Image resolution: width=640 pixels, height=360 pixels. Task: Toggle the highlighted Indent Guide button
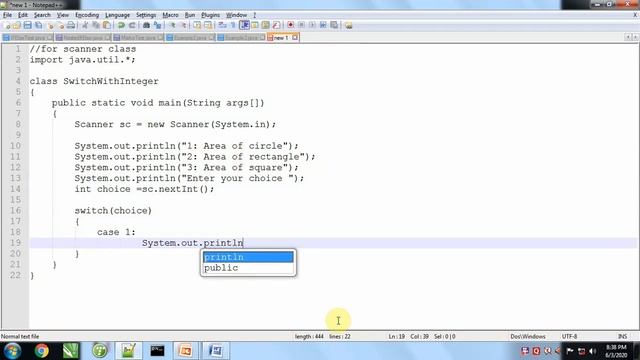[x=244, y=25]
